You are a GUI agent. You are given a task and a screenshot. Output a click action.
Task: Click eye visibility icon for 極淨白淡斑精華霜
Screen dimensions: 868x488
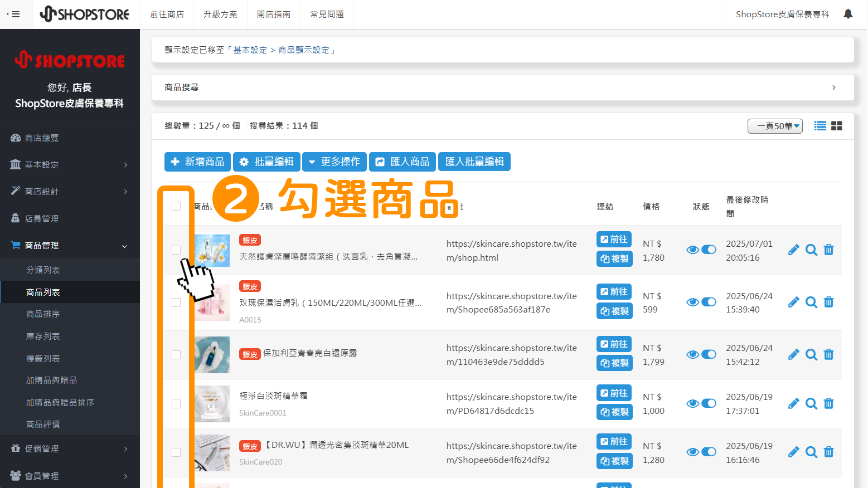click(692, 403)
